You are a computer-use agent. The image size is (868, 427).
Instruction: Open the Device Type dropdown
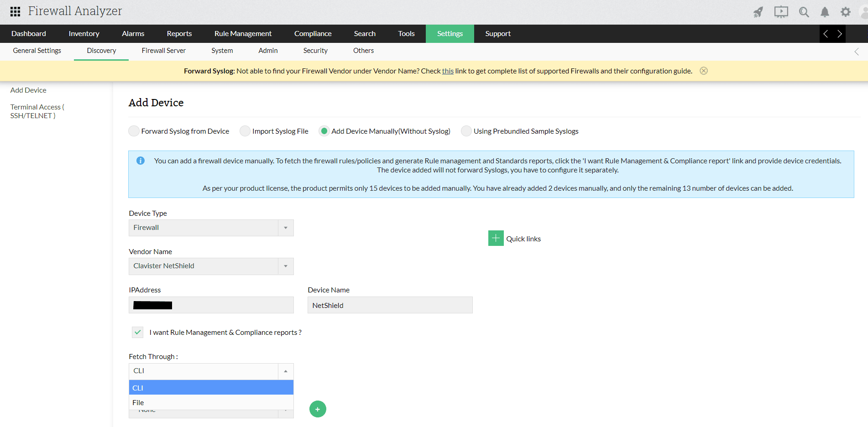[285, 227]
